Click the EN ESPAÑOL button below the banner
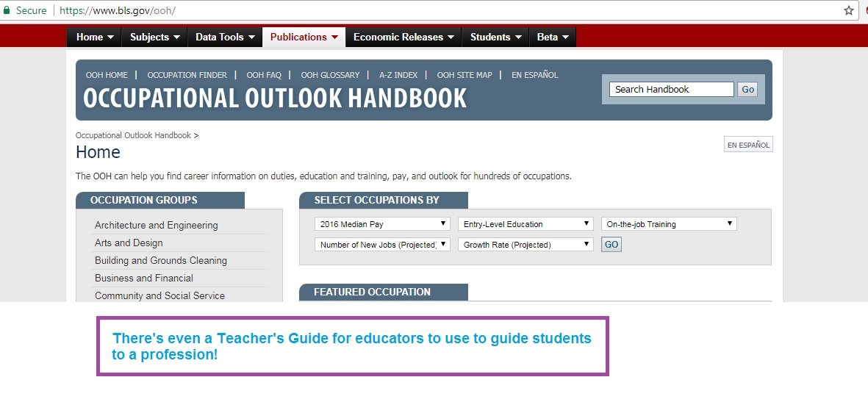This screenshot has width=868, height=402. 748,145
